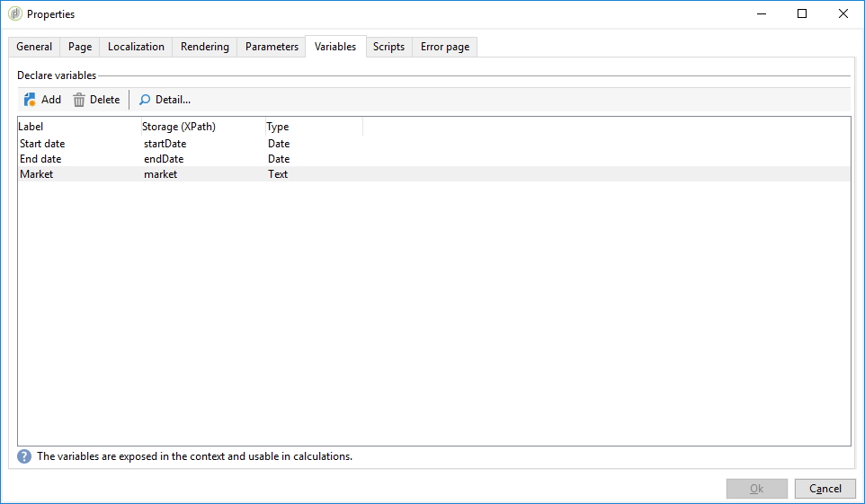Close the Properties dialog window
The image size is (865, 504).
click(843, 14)
